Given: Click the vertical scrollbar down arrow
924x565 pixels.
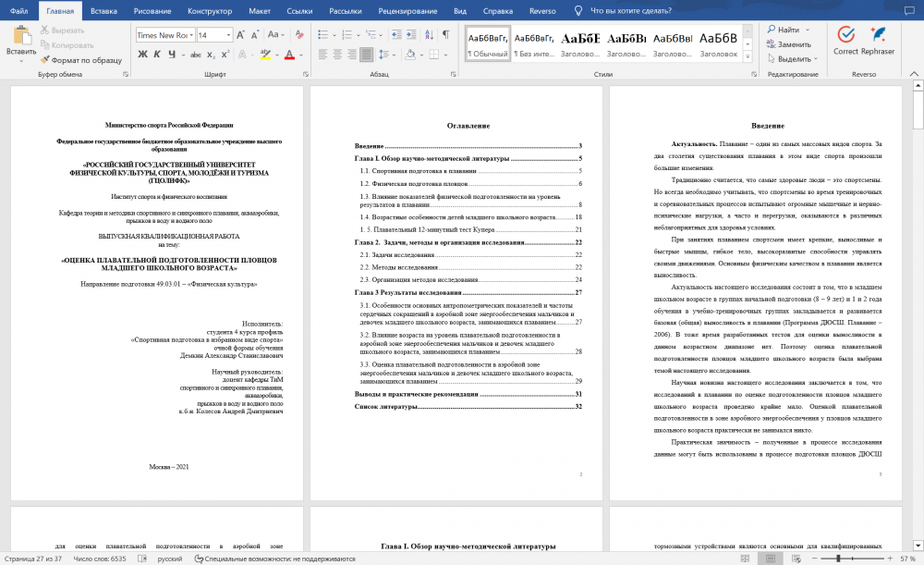Looking at the screenshot, I should (918, 546).
